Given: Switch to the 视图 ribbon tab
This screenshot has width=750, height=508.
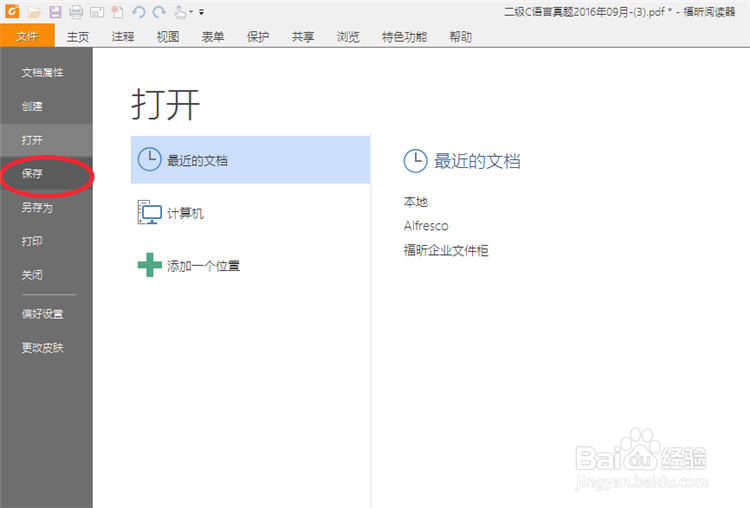Looking at the screenshot, I should click(168, 37).
